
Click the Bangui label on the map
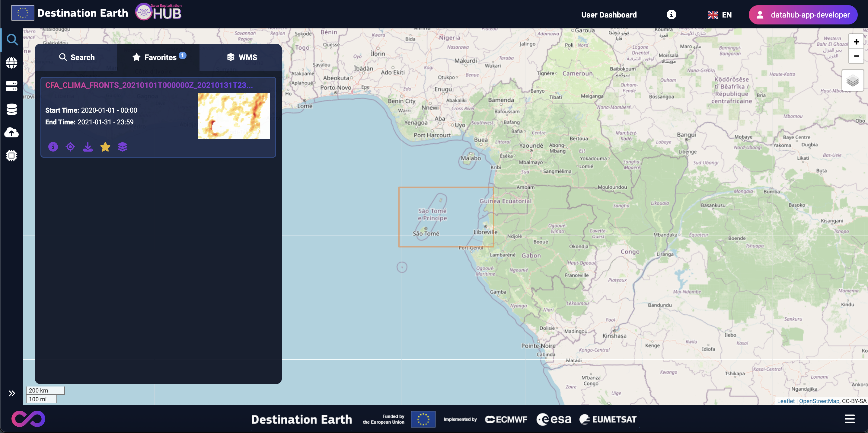(x=686, y=135)
